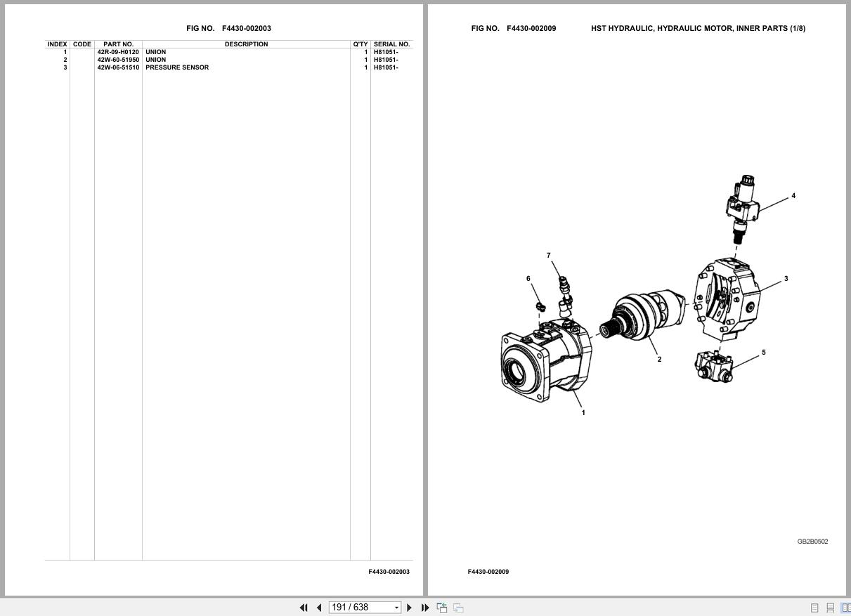The height and width of the screenshot is (616, 851).
Task: Click the valve block part 5 drawing
Action: [714, 367]
